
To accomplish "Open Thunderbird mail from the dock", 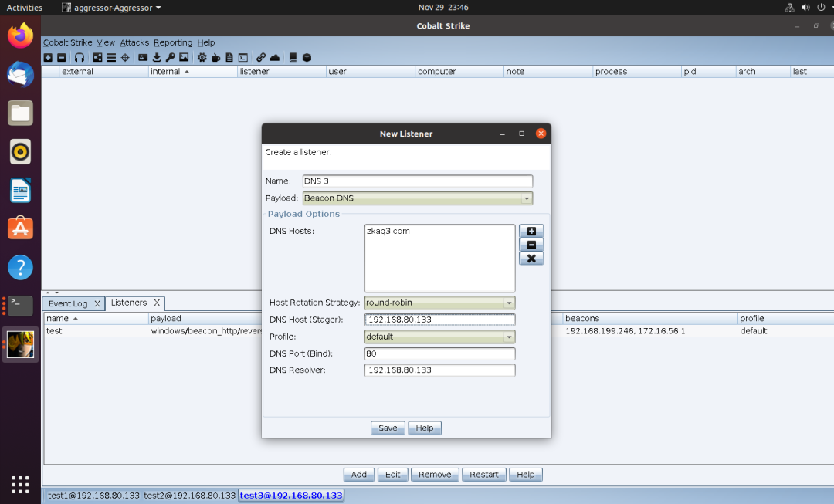I will (x=20, y=74).
